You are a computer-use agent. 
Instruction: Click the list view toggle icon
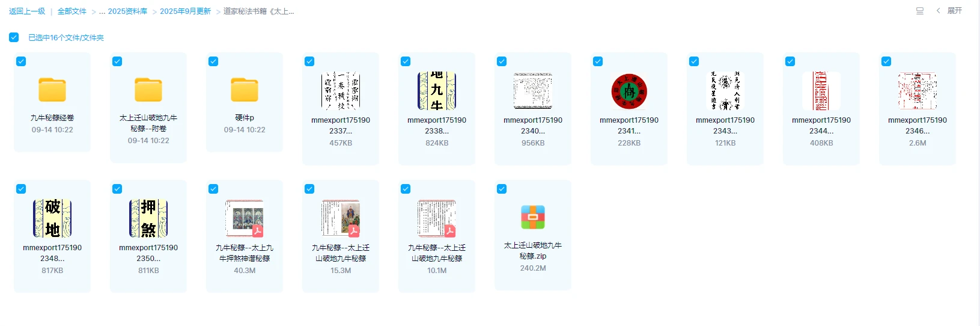[x=919, y=11]
